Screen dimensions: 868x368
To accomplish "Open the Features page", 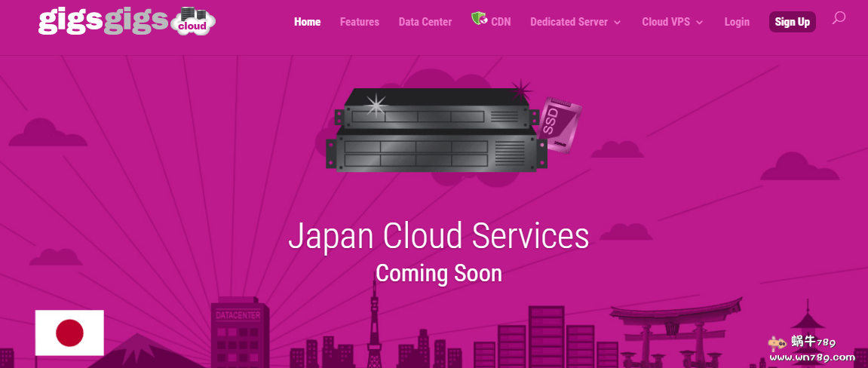I will [x=359, y=22].
